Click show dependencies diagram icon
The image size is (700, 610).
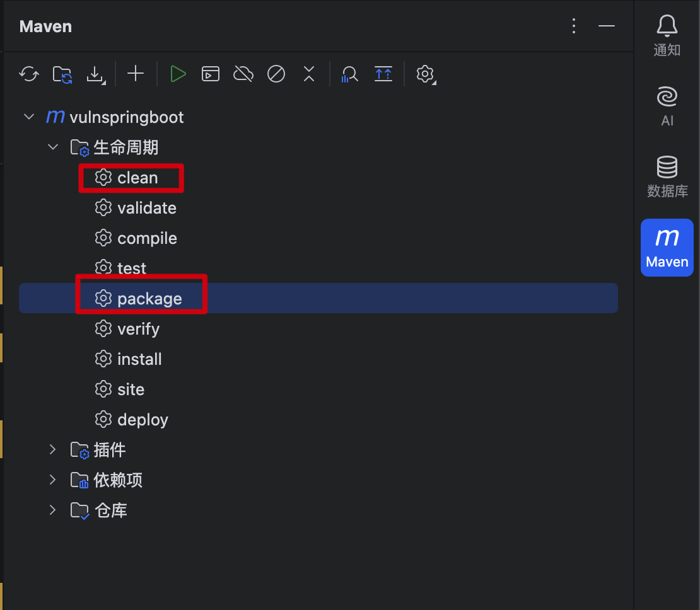point(383,74)
